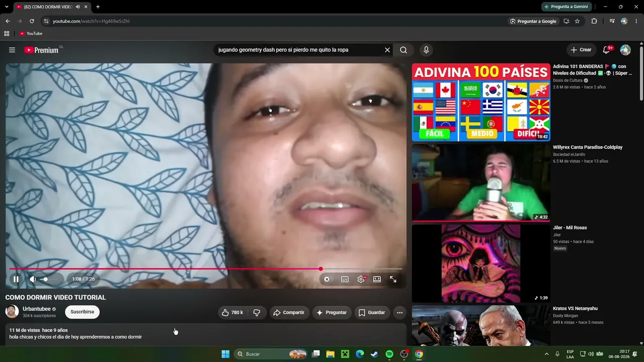This screenshot has height=362, width=644.
Task: Open the account avatar menu
Action: click(625, 50)
